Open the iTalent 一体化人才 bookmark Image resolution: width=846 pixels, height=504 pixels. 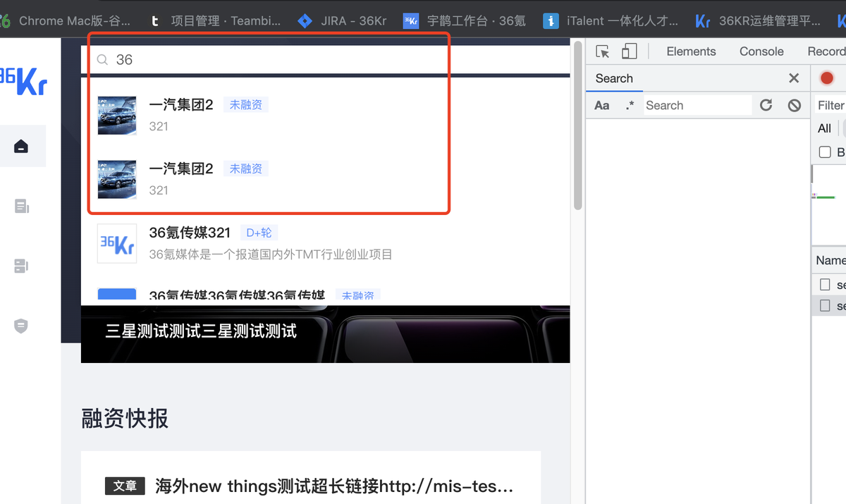tap(611, 21)
